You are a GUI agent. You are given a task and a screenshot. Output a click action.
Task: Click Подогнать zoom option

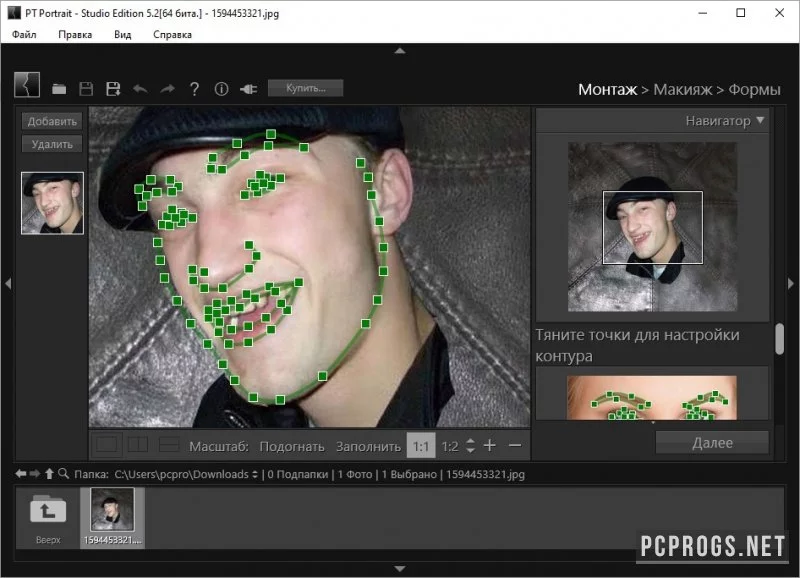[292, 446]
